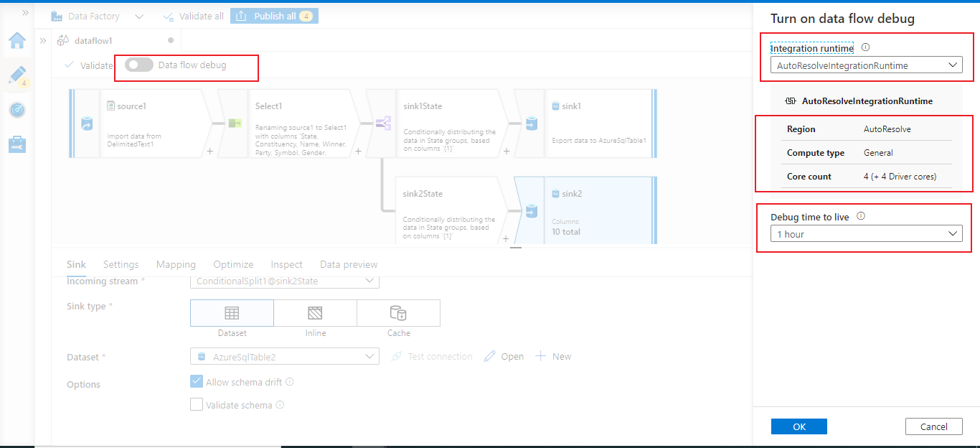Click info icon beside Validate schema
The width and height of the screenshot is (980, 448).
pyautogui.click(x=280, y=405)
